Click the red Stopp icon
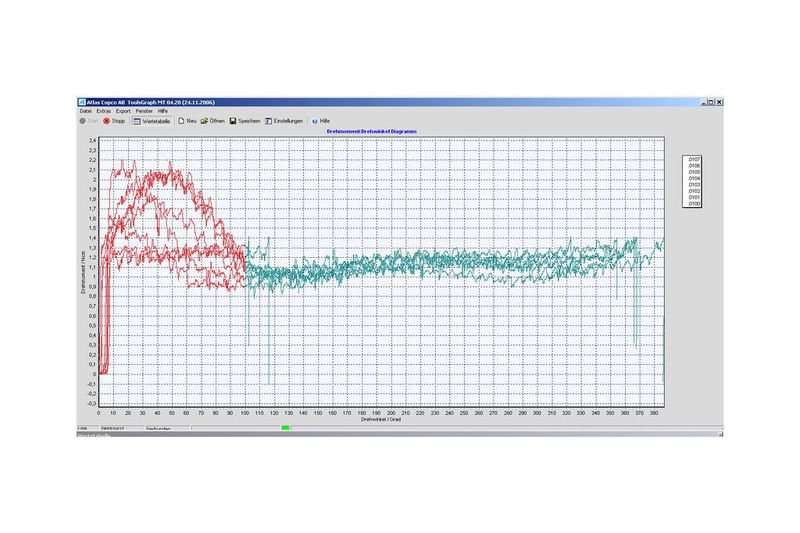 coord(107,121)
